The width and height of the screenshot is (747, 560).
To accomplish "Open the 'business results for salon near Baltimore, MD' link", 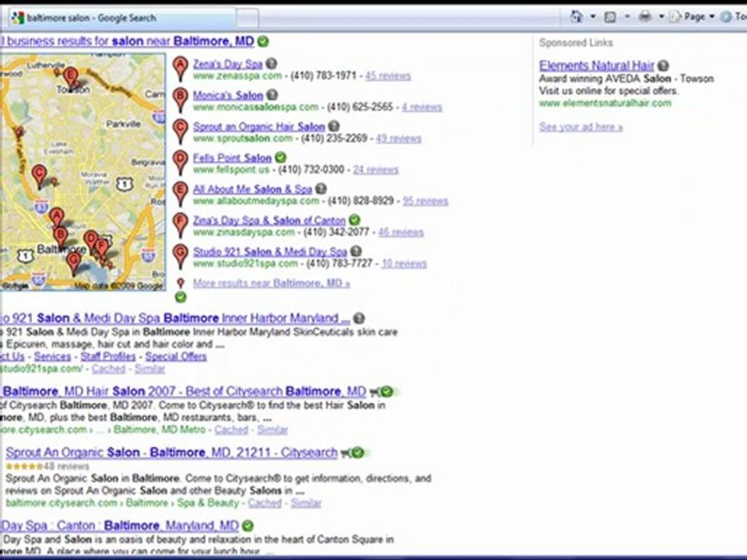I will pyautogui.click(x=127, y=41).
